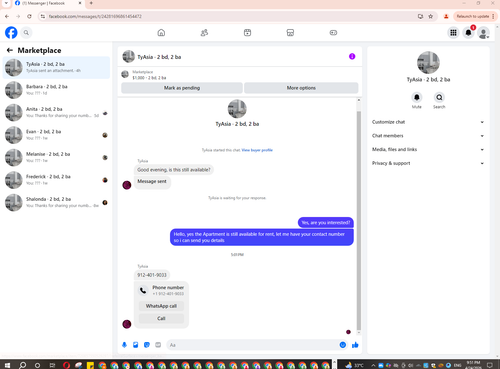This screenshot has height=369, width=500.
Task: Open the notifications bell
Action: pyautogui.click(x=468, y=33)
